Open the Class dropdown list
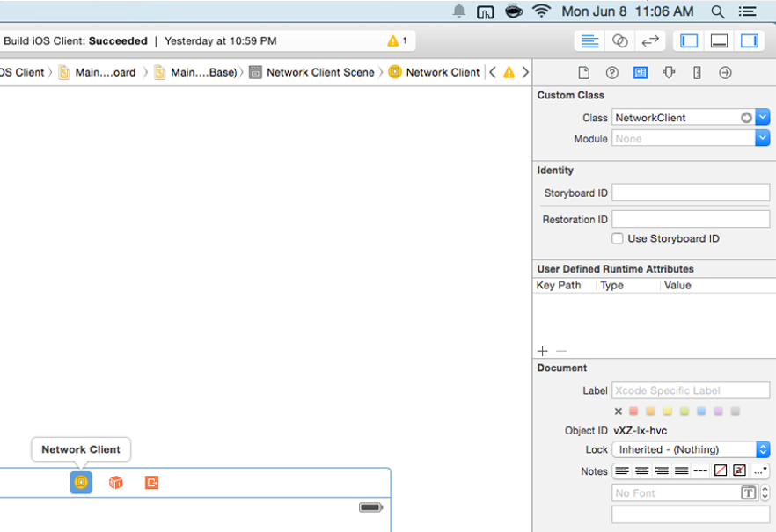 click(763, 117)
